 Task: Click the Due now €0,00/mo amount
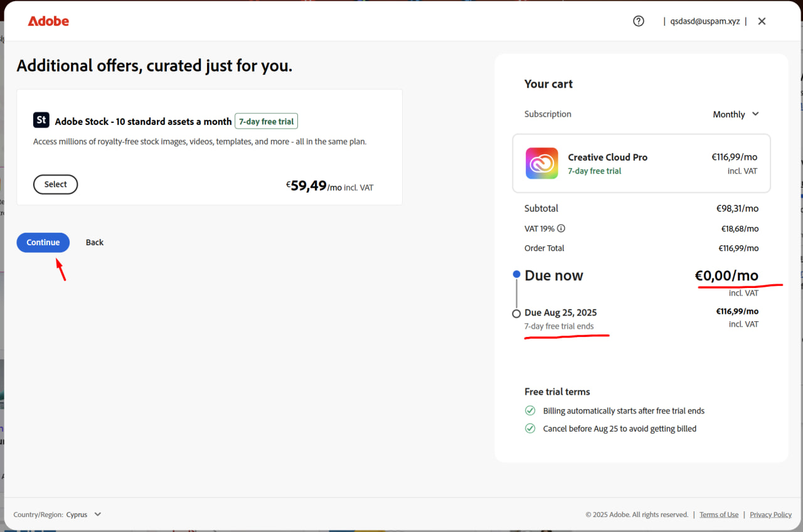[x=726, y=275]
